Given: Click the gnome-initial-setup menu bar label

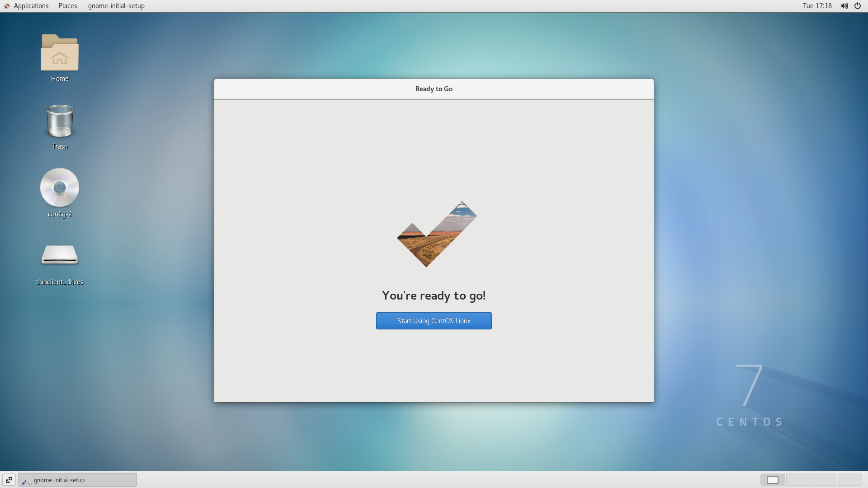Looking at the screenshot, I should (x=116, y=5).
